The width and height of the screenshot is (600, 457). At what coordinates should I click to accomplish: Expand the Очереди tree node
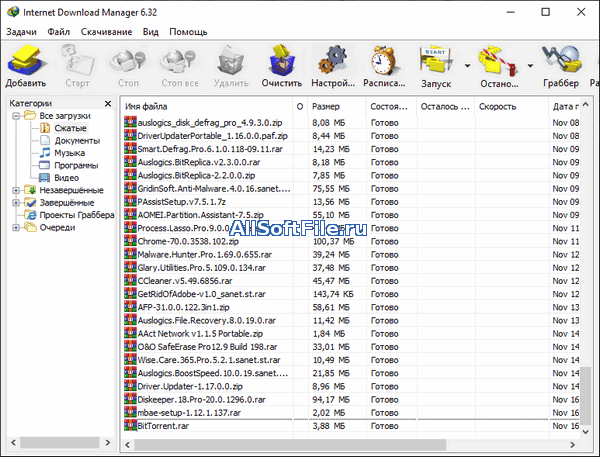[16, 227]
